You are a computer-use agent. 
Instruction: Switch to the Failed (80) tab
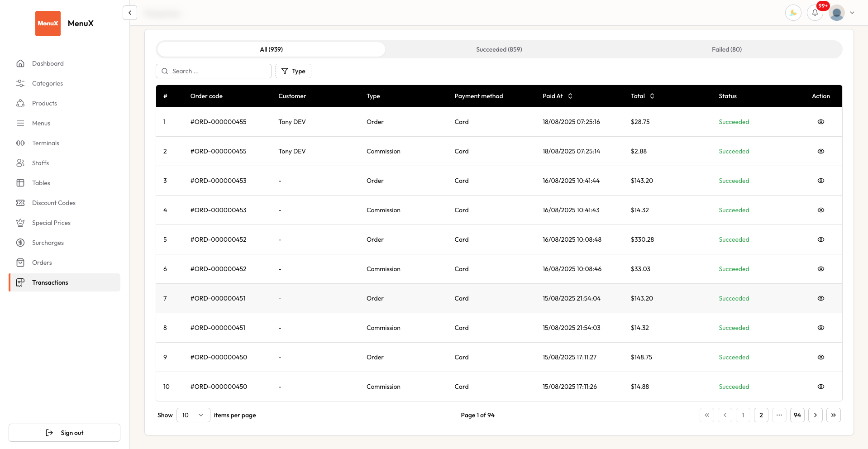(726, 49)
